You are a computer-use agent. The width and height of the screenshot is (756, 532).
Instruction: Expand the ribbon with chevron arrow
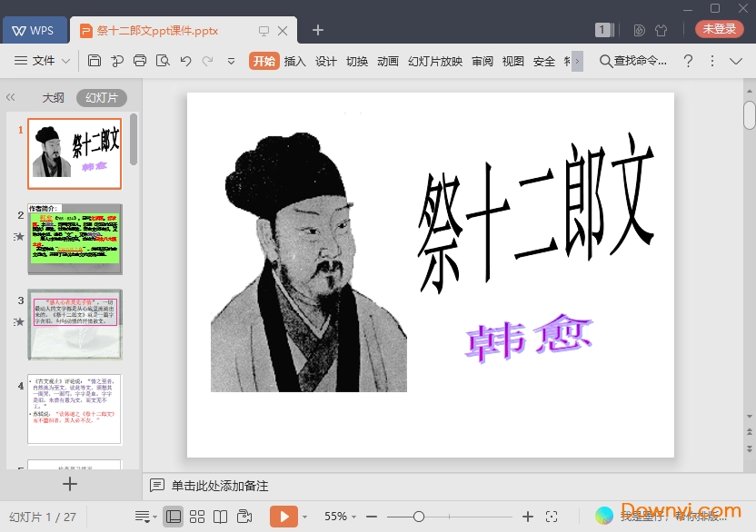(736, 61)
